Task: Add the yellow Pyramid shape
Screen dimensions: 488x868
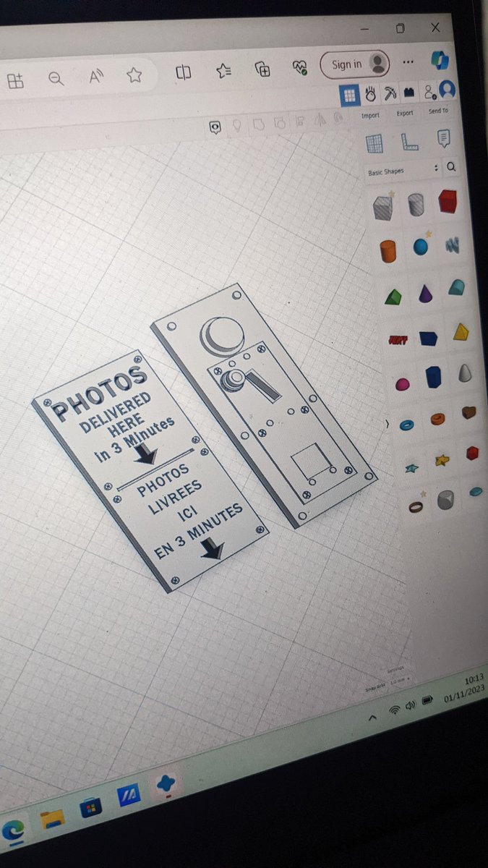Action: point(461,332)
